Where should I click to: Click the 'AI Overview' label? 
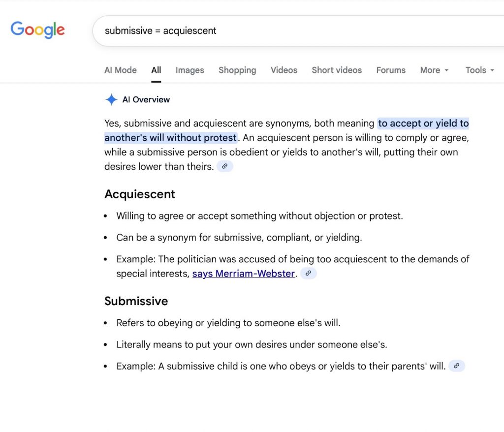tap(146, 99)
